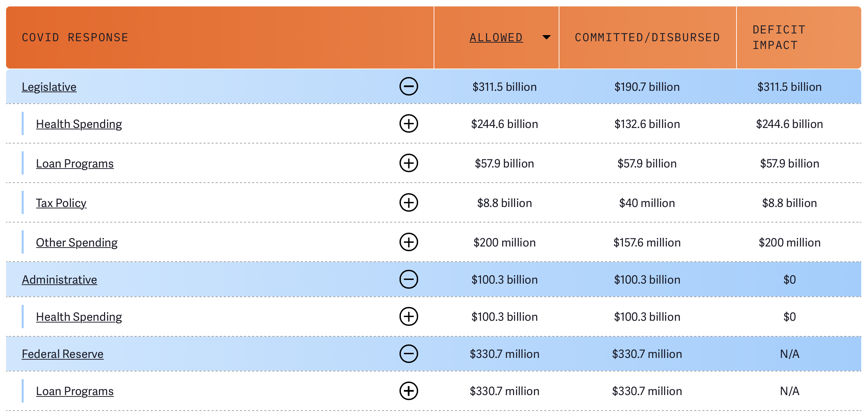
Task: Collapse the Legislative section minus icon
Action: point(409,86)
